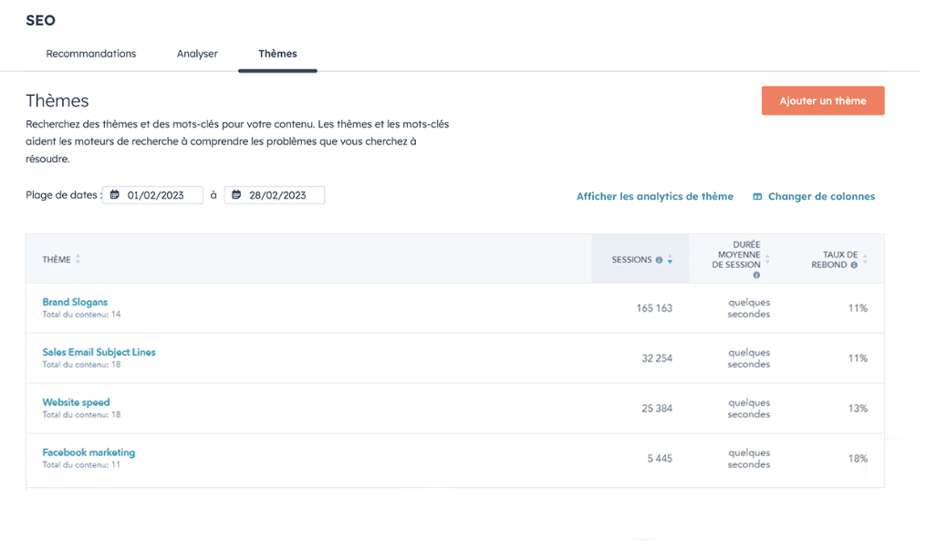The image size is (947, 560).
Task: Click info icon under Durée moyenne de session
Action: (x=756, y=275)
